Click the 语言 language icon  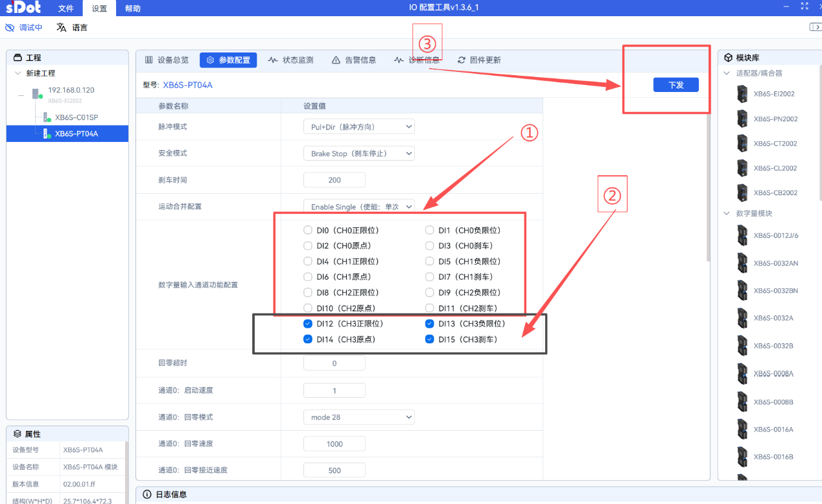tap(62, 28)
